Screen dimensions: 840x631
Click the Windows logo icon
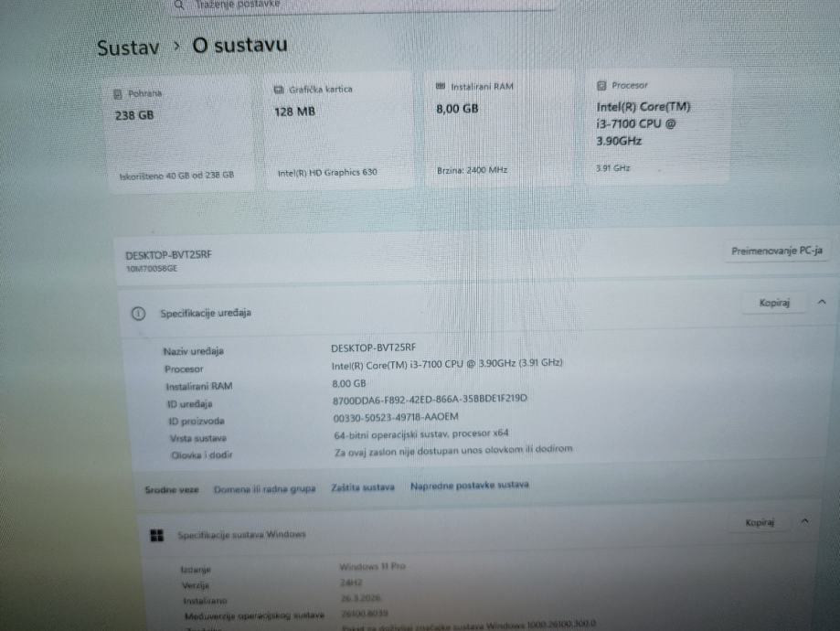click(157, 535)
